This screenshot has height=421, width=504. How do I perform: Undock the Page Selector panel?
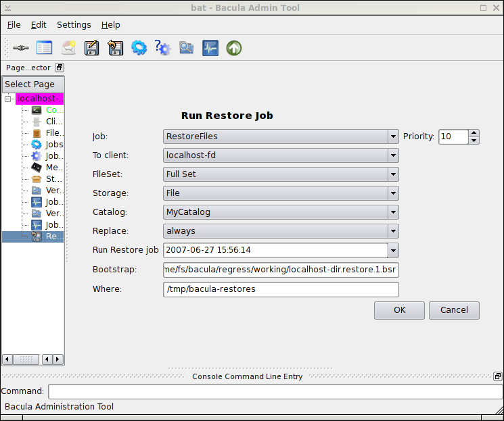(60, 68)
